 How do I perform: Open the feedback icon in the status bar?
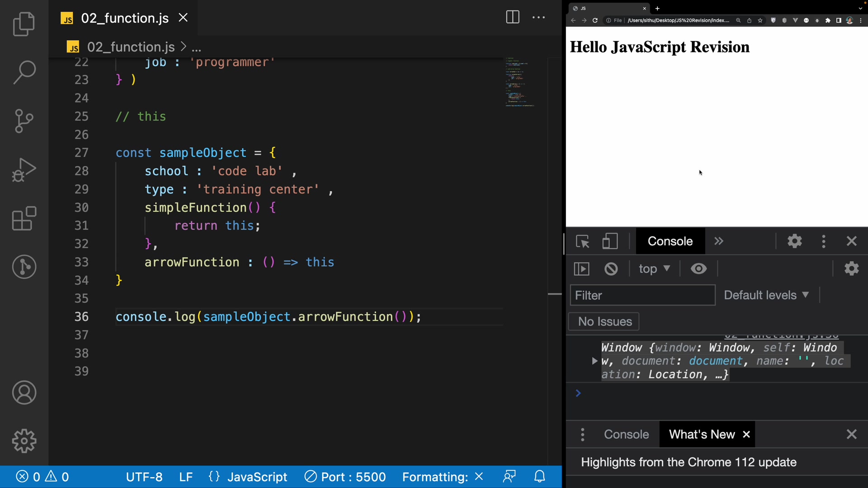click(509, 477)
